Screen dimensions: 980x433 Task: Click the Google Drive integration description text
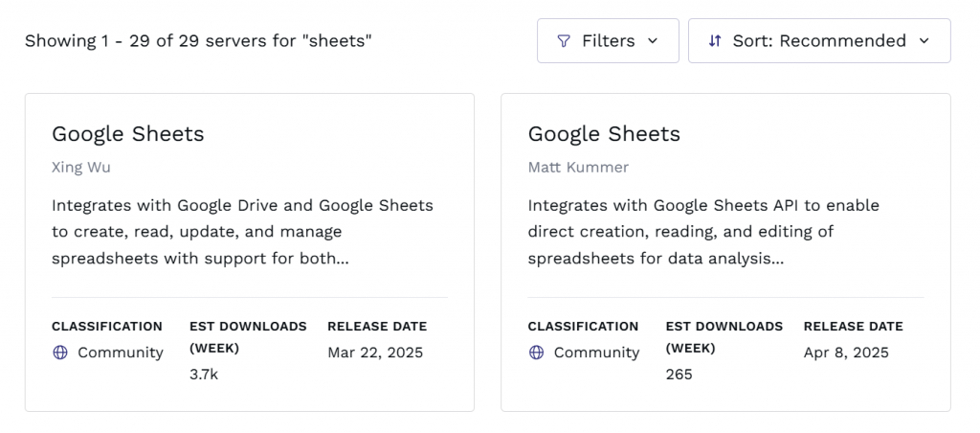coord(242,232)
